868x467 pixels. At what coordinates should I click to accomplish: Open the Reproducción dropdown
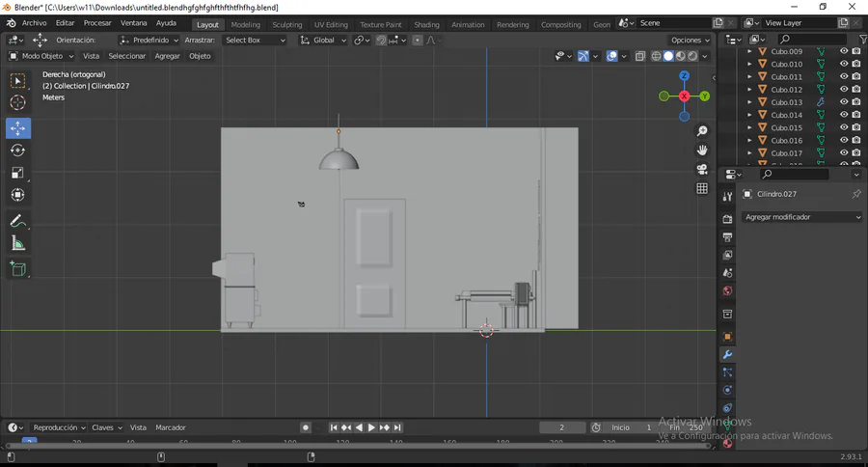[59, 427]
